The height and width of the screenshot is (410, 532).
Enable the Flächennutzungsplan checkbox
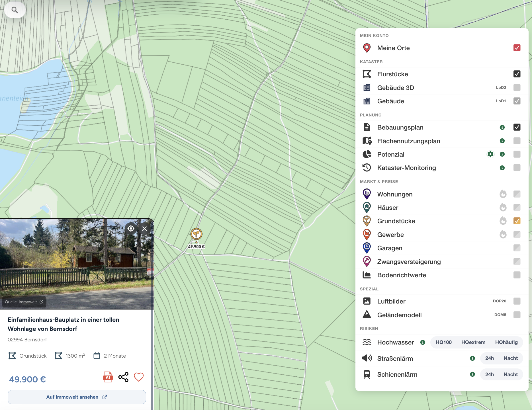pos(517,141)
